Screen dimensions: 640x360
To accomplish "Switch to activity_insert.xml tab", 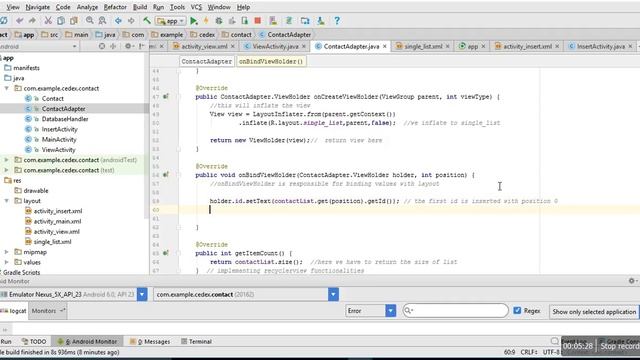I will (527, 47).
